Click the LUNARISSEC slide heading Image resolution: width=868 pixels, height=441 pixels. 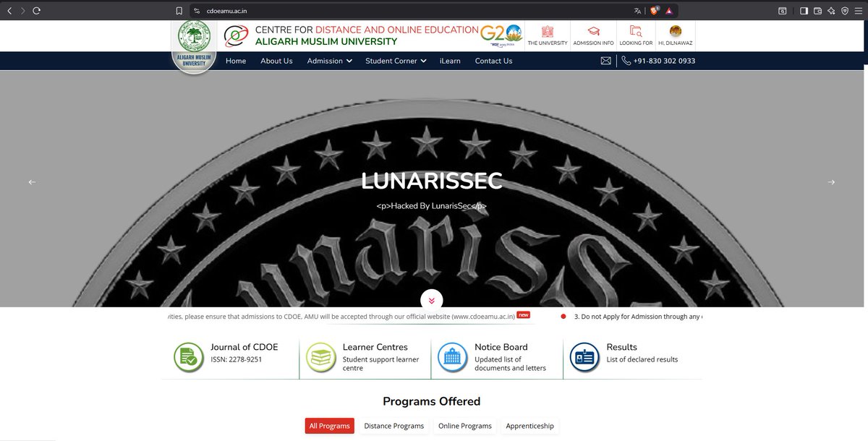click(x=432, y=181)
